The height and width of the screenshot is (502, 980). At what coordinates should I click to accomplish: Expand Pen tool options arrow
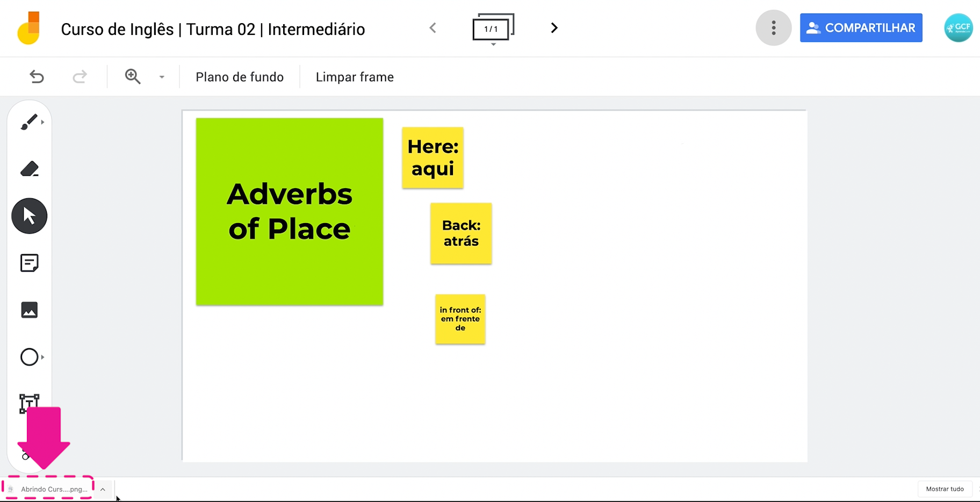(42, 122)
